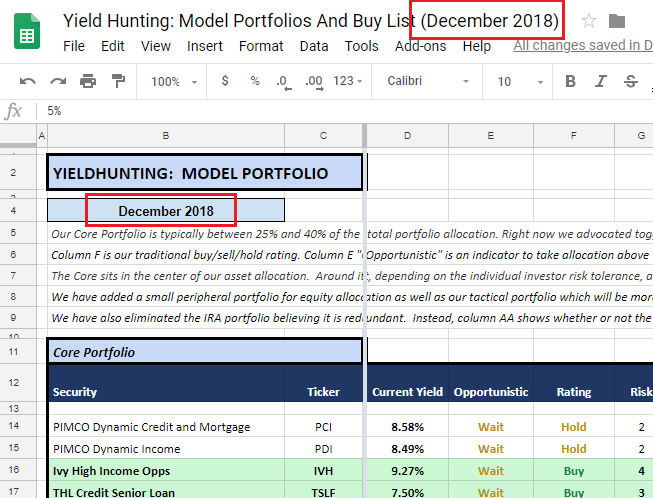Screen dimensions: 653x498
Task: Open the Tools menu
Action: 361,46
